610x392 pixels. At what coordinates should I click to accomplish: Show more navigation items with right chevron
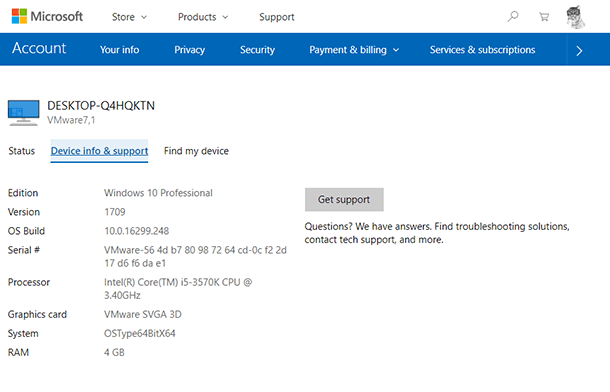coord(579,51)
